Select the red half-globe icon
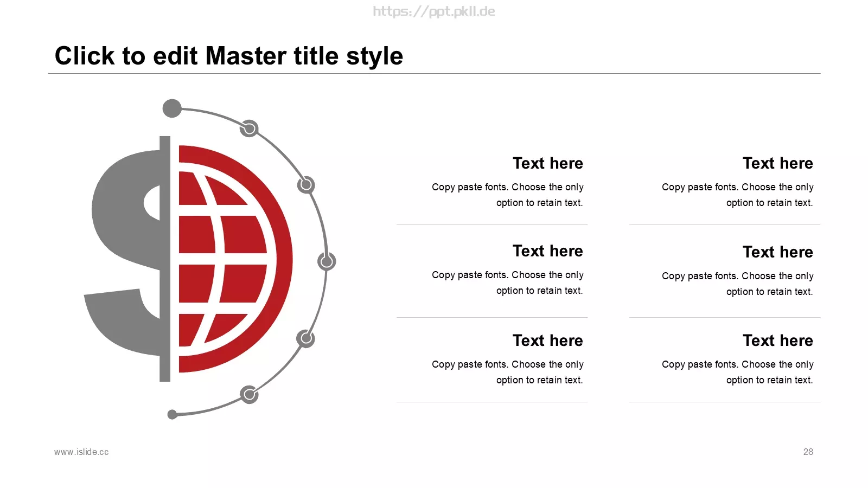This screenshot has width=868, height=488. point(235,259)
